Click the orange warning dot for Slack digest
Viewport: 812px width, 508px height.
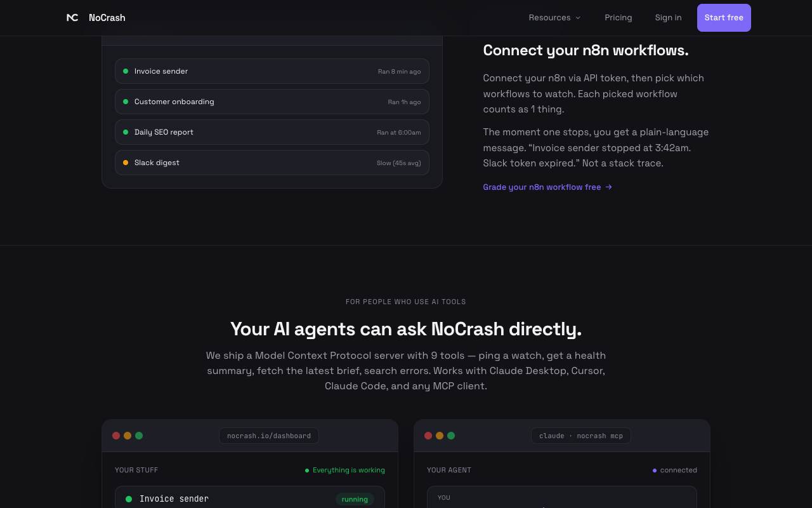pyautogui.click(x=126, y=163)
